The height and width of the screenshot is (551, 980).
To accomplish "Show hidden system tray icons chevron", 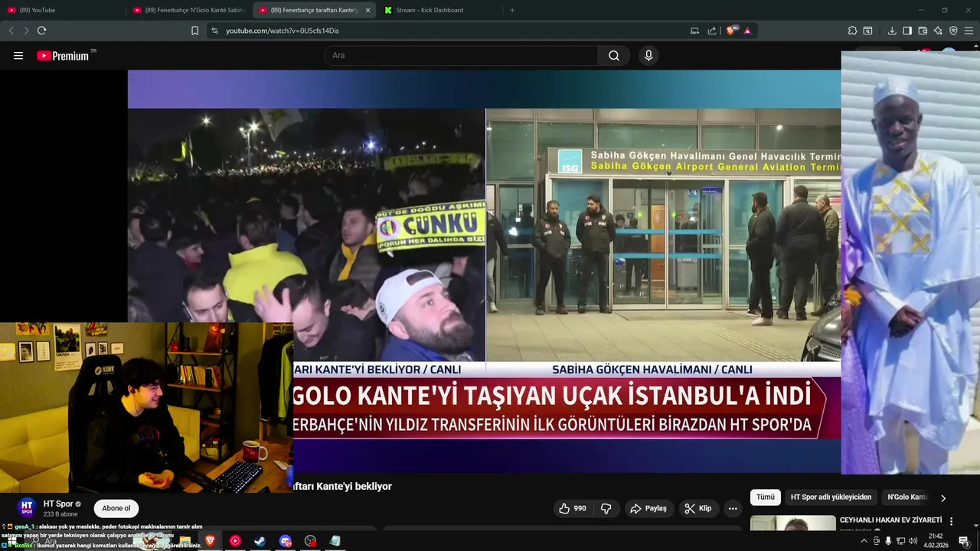I will (x=864, y=541).
